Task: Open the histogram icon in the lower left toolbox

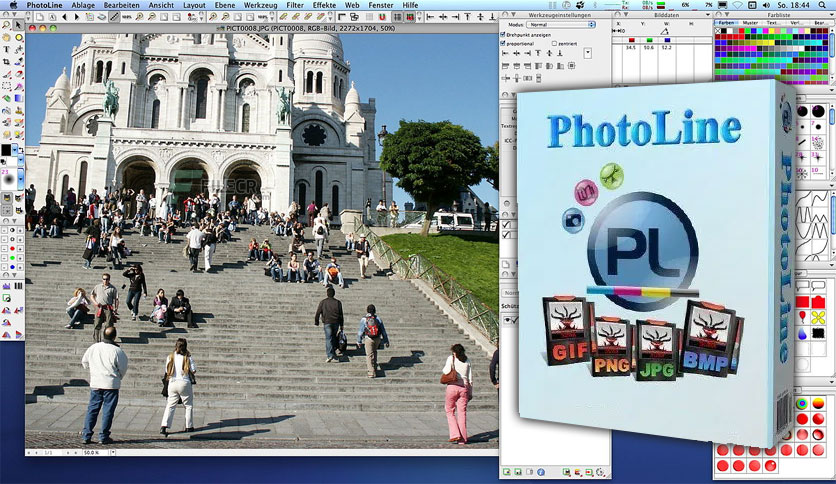Action: [6, 286]
